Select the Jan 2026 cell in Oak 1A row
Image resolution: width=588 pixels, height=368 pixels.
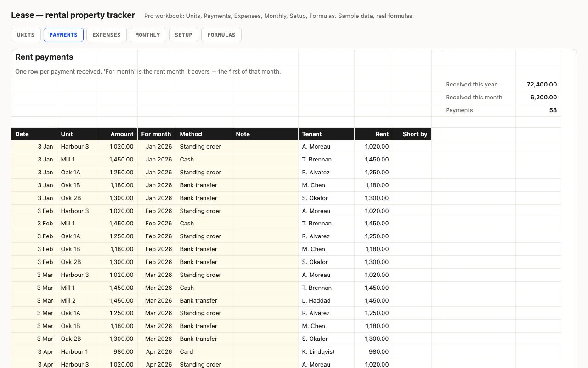point(157,172)
